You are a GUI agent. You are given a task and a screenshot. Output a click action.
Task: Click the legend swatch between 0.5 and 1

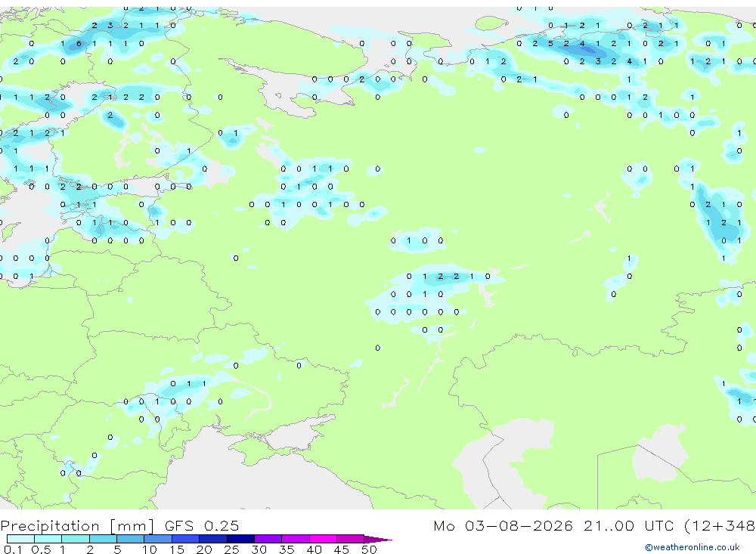pyautogui.click(x=48, y=539)
